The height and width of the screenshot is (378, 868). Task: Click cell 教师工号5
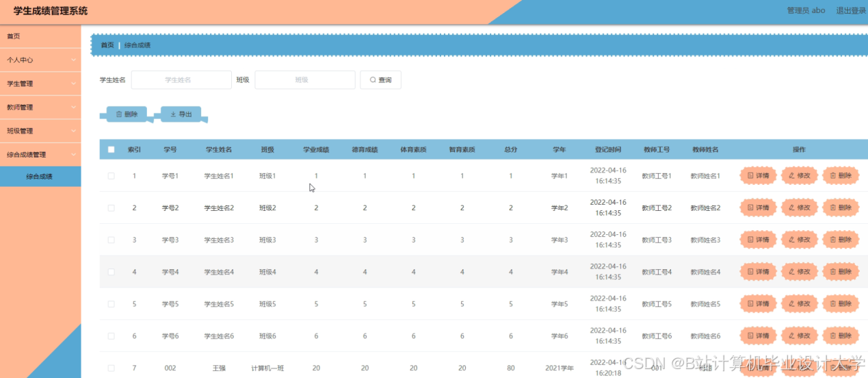656,304
